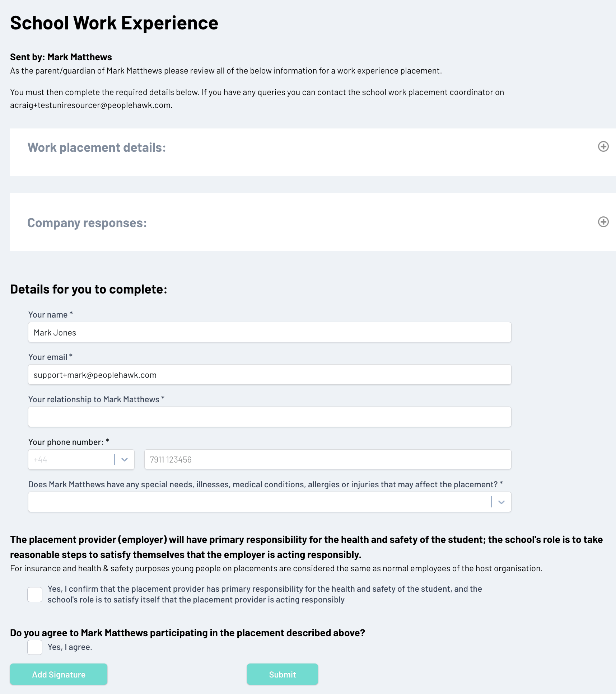The height and width of the screenshot is (694, 616).
Task: Click the phone number input field
Action: coord(327,459)
